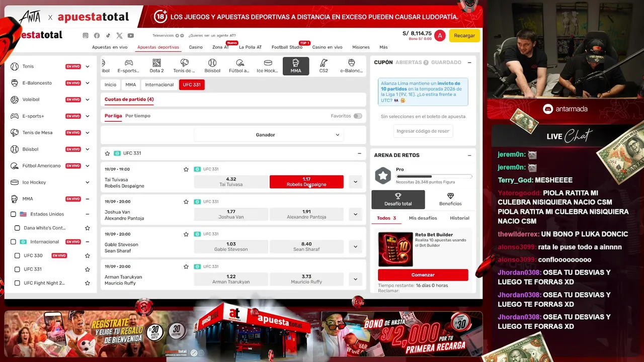Image resolution: width=644 pixels, height=362 pixels.
Task: Check the UFC 330 checkbox
Action: point(17,255)
